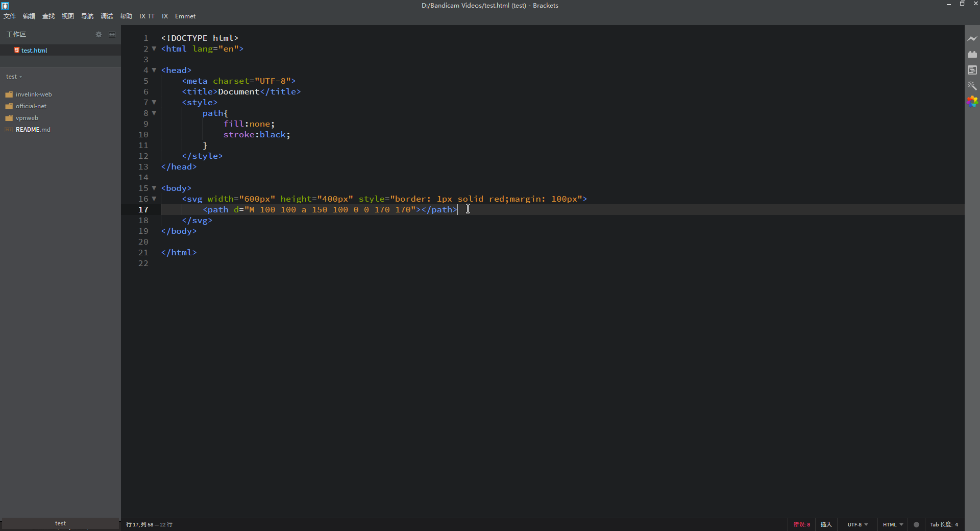Open working files settings gear icon
Screen dimensions: 980x531
[99, 34]
